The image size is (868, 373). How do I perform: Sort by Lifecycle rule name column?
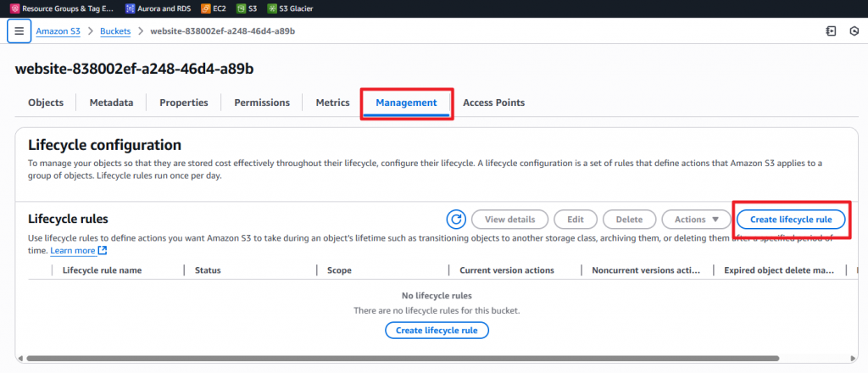103,270
